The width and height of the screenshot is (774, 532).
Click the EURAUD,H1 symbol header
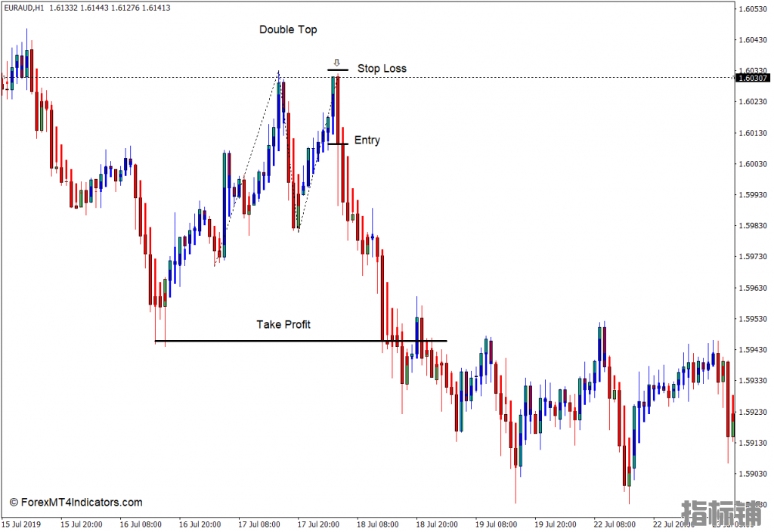click(x=24, y=8)
